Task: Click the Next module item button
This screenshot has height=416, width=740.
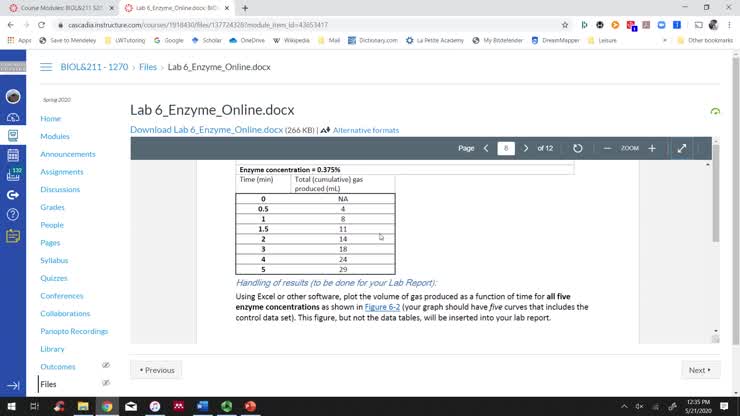Action: 699,370
